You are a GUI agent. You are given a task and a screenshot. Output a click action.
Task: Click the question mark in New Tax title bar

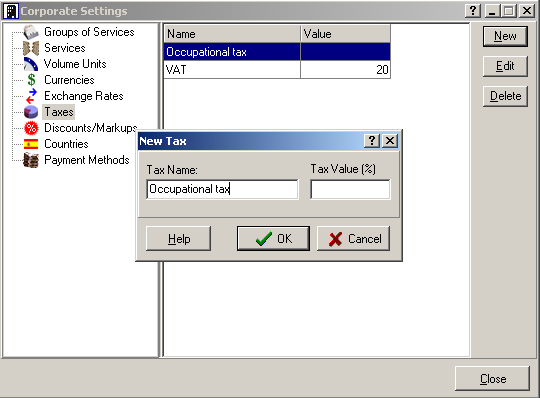[372, 141]
